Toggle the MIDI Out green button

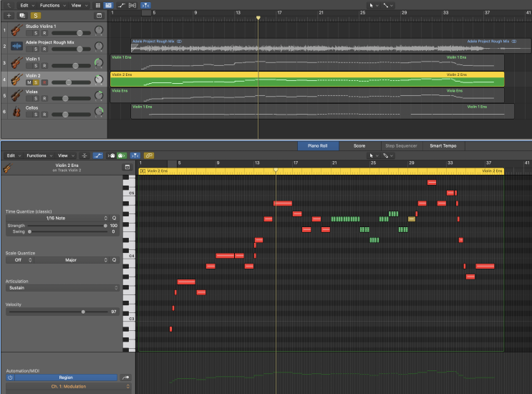(x=122, y=155)
